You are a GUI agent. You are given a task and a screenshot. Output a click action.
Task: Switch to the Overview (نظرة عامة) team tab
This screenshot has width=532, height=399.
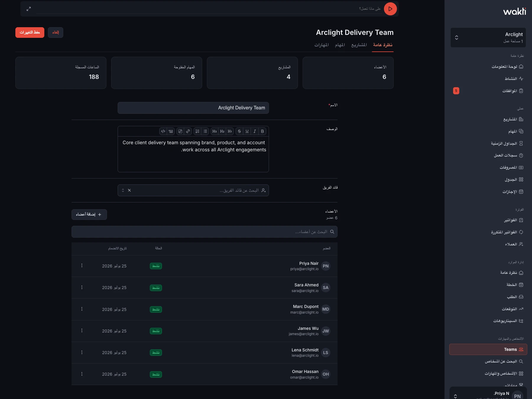(x=383, y=45)
